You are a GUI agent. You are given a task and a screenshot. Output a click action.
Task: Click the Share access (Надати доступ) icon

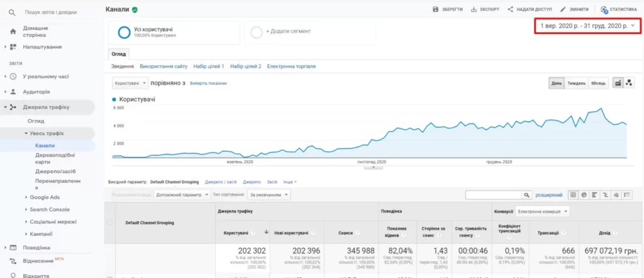(511, 9)
